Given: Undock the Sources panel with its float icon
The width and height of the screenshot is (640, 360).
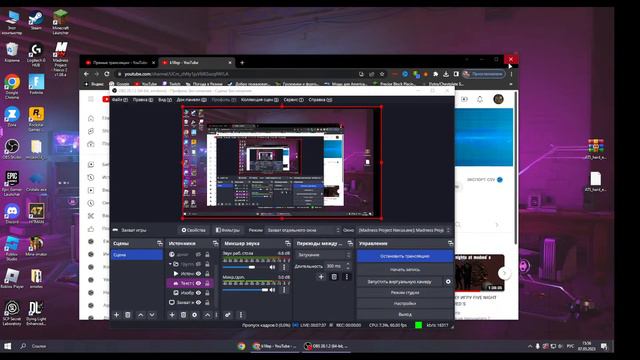Looking at the screenshot, I should pyautogui.click(x=216, y=243).
